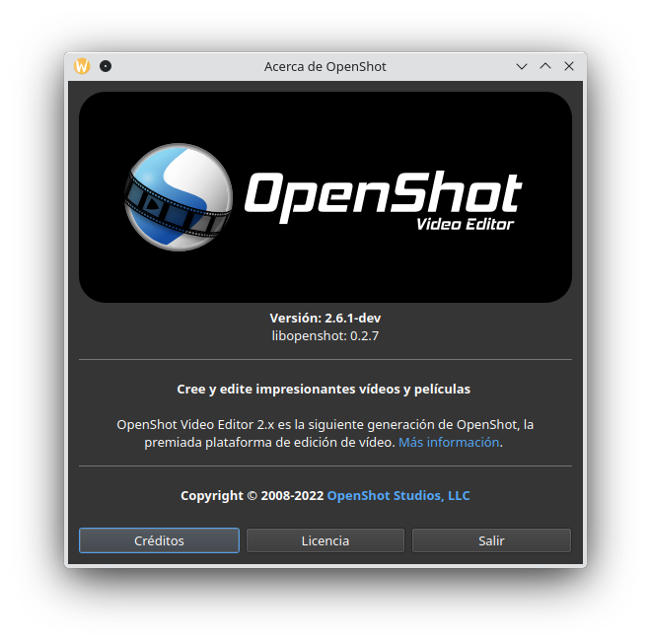The image size is (651, 644).
Task: Open the OpenShot Studios, LLC link
Action: tap(398, 495)
